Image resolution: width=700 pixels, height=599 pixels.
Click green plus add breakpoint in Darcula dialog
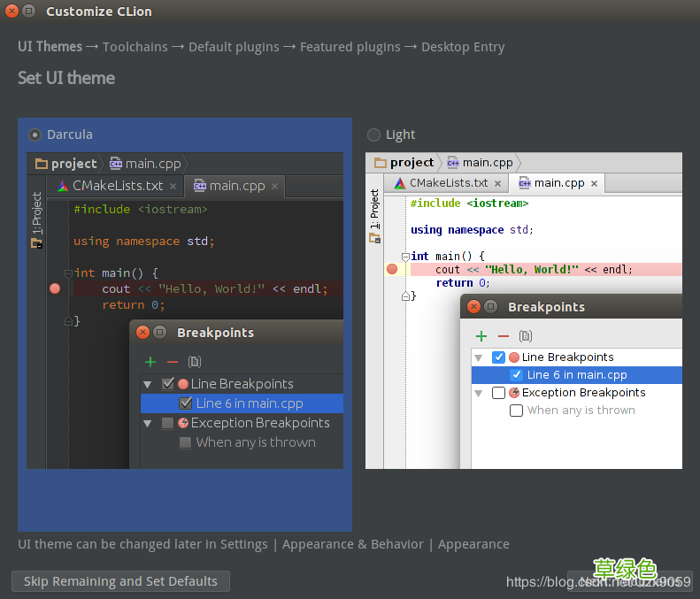click(x=150, y=362)
